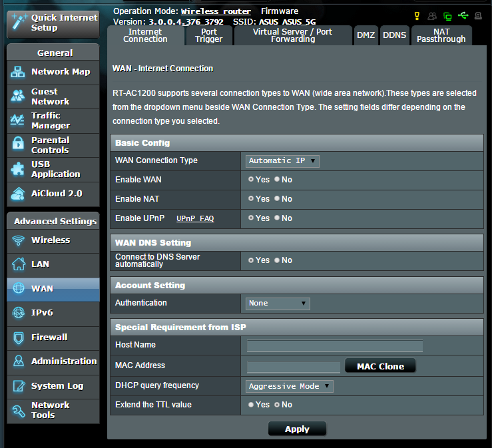Click the firmware version 3.0.0.4.376_3792 link
Screen dimensions: 492x448
tap(186, 22)
